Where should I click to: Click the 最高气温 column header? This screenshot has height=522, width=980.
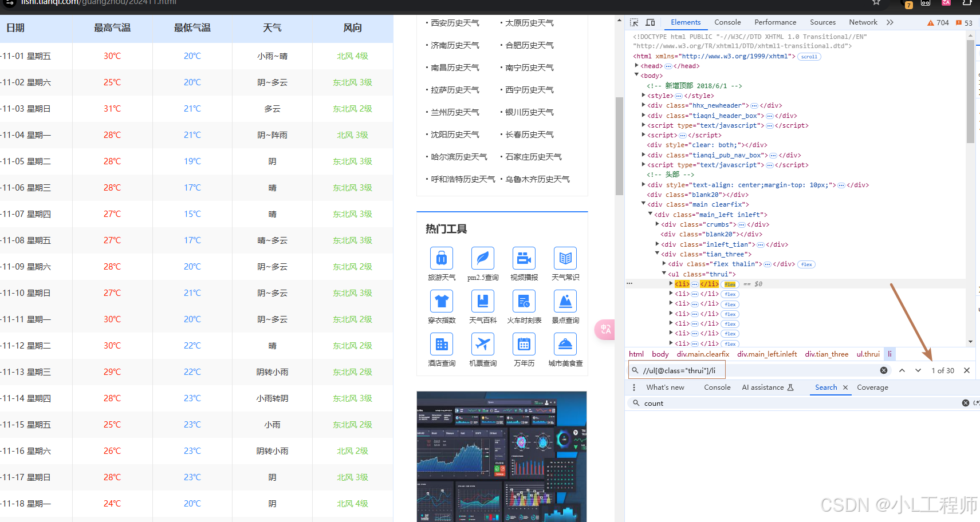tap(112, 28)
